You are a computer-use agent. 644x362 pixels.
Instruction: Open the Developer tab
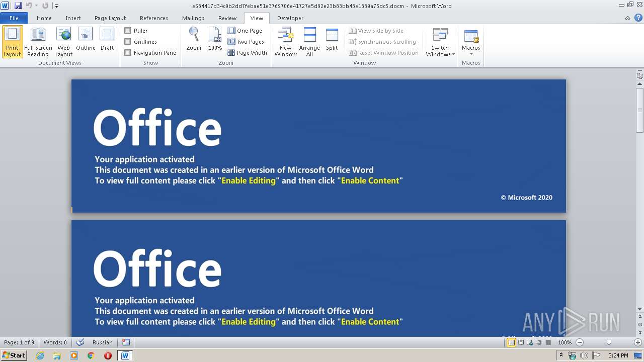pos(290,18)
